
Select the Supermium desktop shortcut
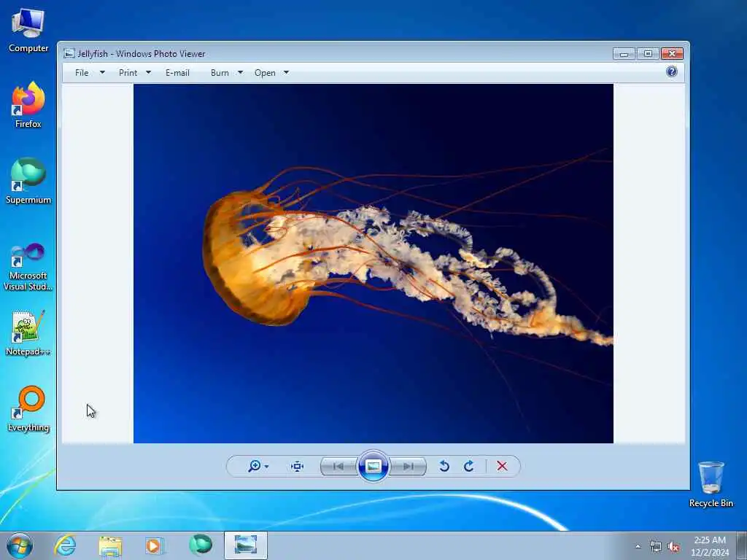point(28,181)
